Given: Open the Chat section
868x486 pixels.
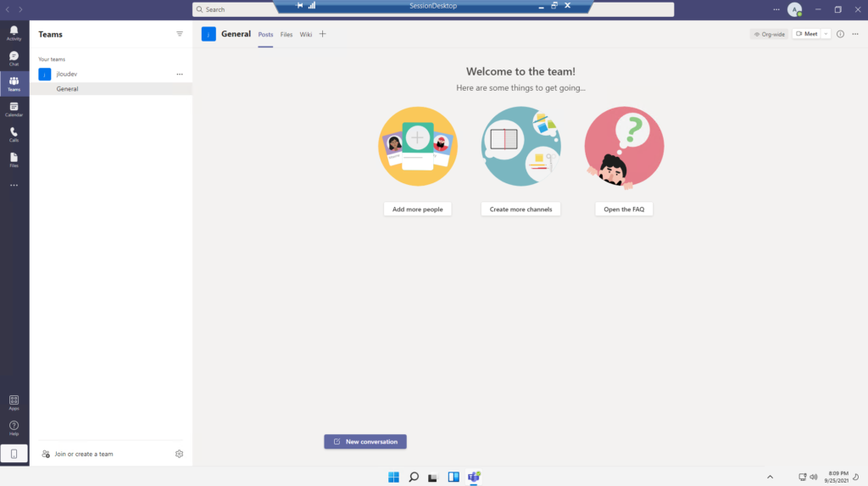Looking at the screenshot, I should pos(14,59).
